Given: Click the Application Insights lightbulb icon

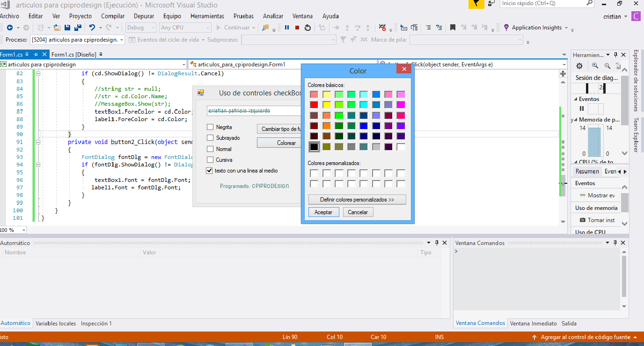Looking at the screenshot, I should coord(506,27).
